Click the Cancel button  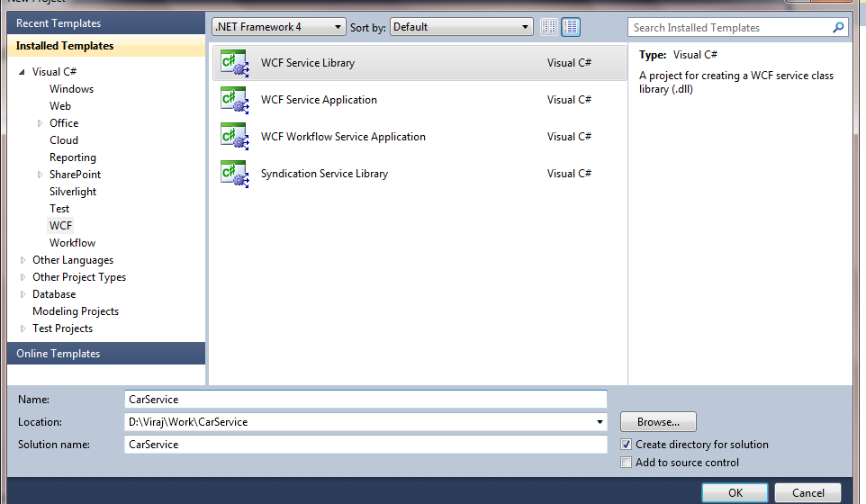coord(808,493)
